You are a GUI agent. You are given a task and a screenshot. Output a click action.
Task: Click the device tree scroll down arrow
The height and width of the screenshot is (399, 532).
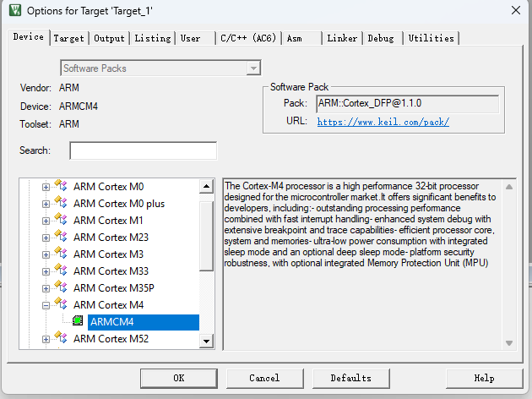click(206, 341)
